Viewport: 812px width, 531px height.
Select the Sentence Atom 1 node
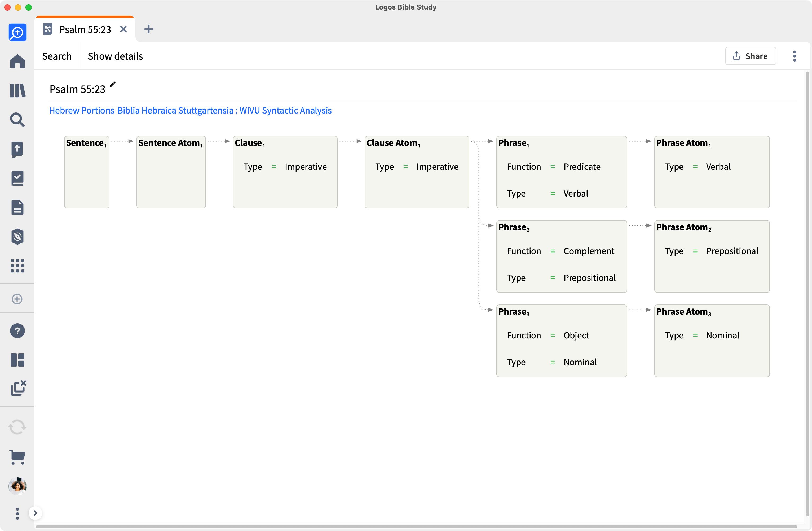(x=171, y=172)
